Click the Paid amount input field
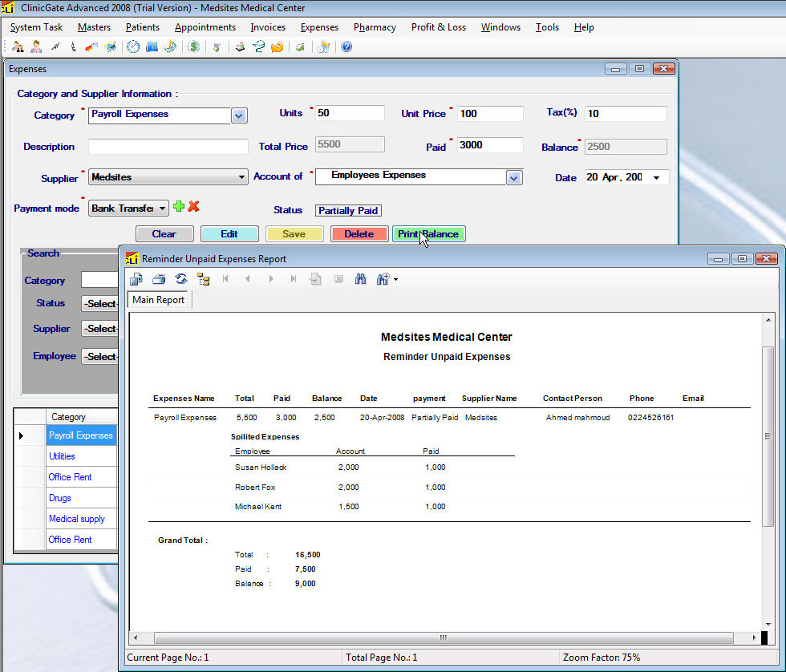Viewport: 786px width, 672px height. (x=490, y=145)
